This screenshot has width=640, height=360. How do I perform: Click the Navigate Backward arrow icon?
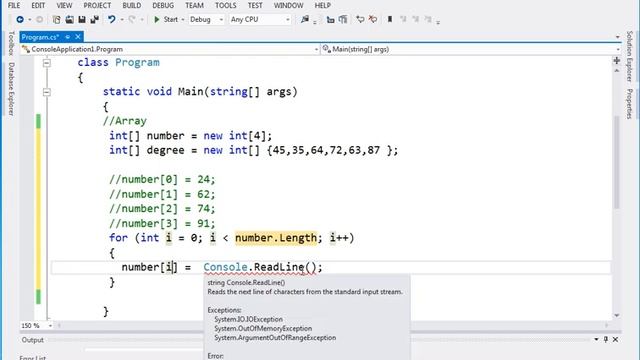[20, 19]
